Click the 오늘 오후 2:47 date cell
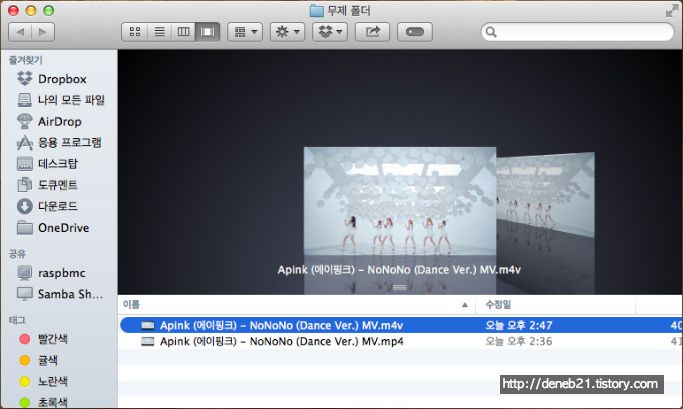This screenshot has height=409, width=683. [519, 325]
